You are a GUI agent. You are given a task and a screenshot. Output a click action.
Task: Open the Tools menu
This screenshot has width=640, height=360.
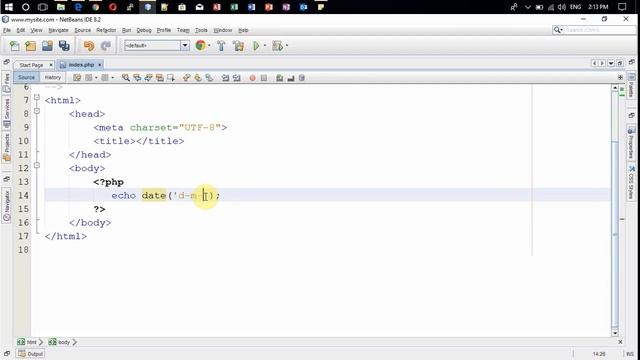tap(201, 30)
